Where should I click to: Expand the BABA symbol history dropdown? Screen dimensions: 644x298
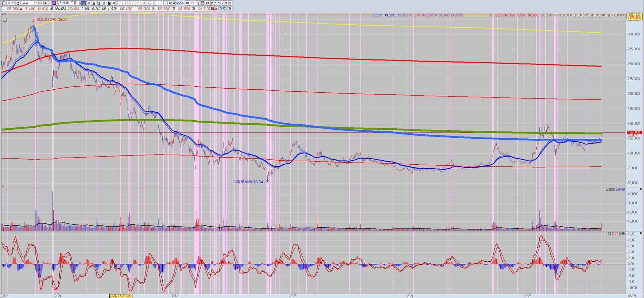click(36, 3)
